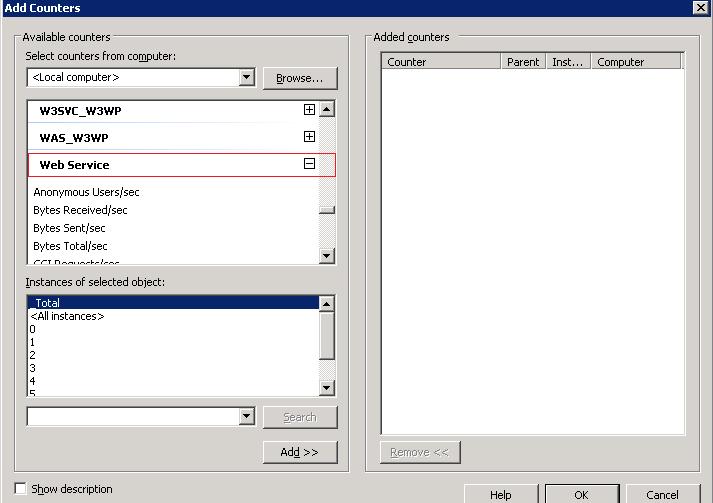Confirm with the OK button

click(582, 494)
